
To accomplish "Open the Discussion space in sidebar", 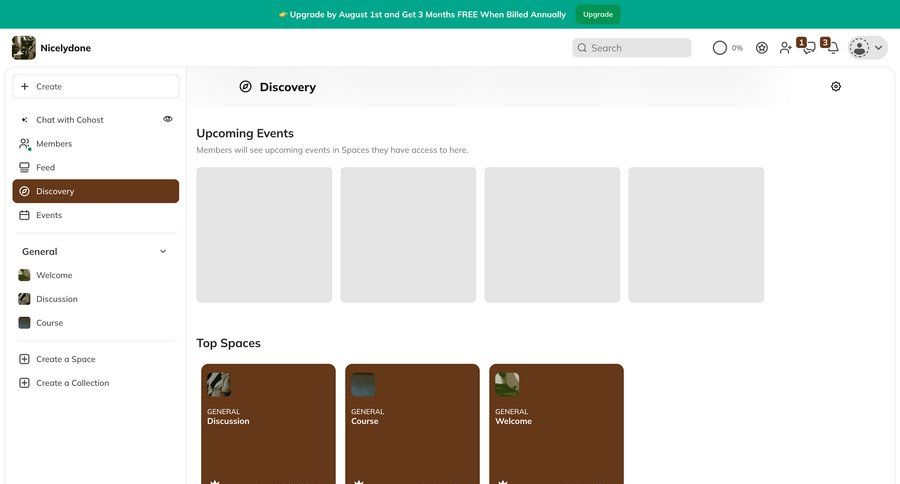I will [96, 299].
